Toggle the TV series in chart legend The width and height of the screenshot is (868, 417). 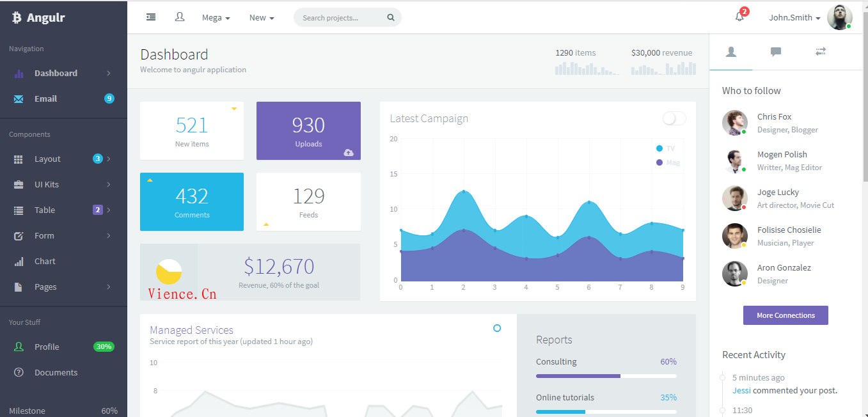665,148
